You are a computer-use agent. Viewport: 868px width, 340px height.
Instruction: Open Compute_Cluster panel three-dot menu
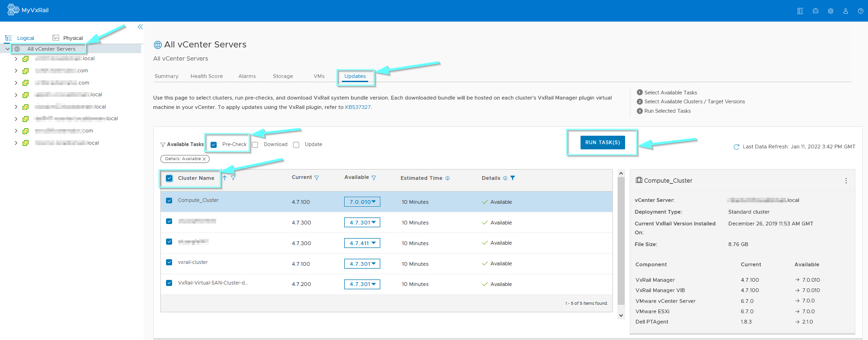[x=846, y=181]
